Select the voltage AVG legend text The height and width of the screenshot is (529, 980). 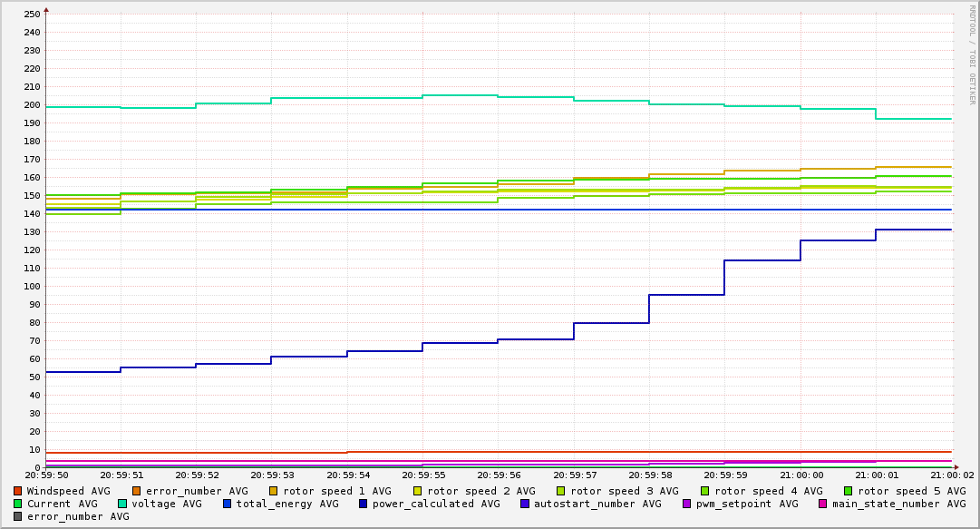coord(167,504)
